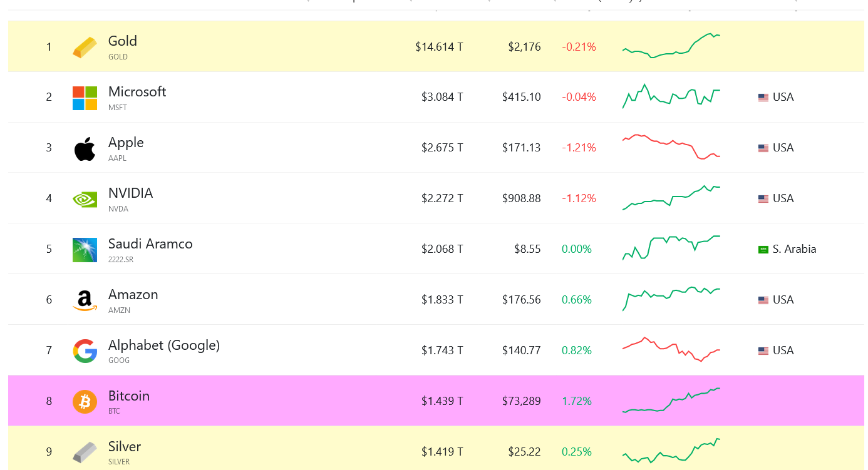This screenshot has height=470, width=868.
Task: Click Apple's red 30-day price chart
Action: [671, 146]
